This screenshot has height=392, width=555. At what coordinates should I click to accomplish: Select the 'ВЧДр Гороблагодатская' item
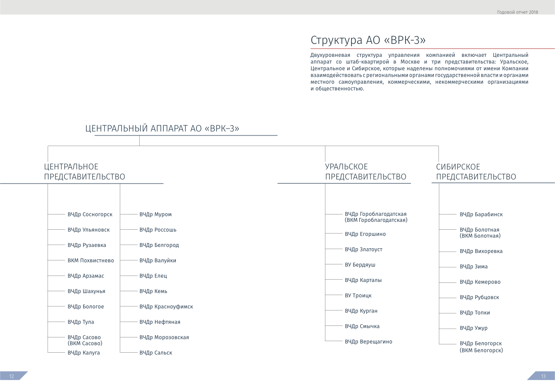376,214
